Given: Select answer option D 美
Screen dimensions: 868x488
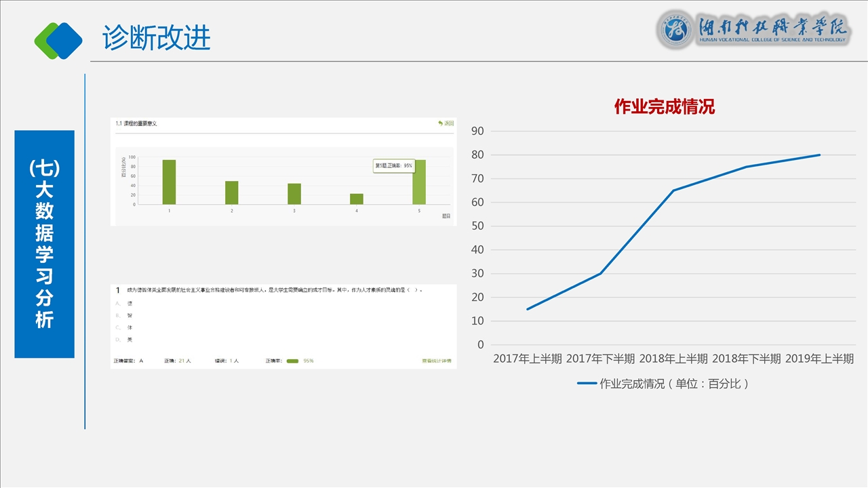Looking at the screenshot, I should (x=130, y=340).
